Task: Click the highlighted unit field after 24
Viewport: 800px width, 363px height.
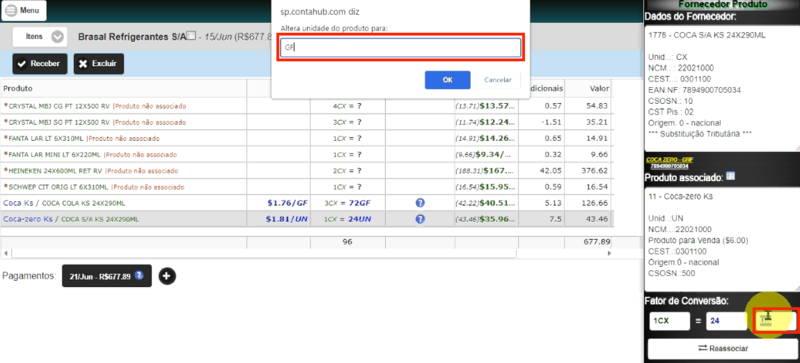Action: coord(775,322)
